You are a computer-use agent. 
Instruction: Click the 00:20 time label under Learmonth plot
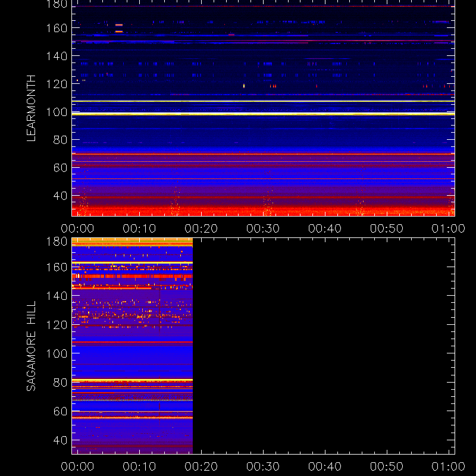click(201, 228)
